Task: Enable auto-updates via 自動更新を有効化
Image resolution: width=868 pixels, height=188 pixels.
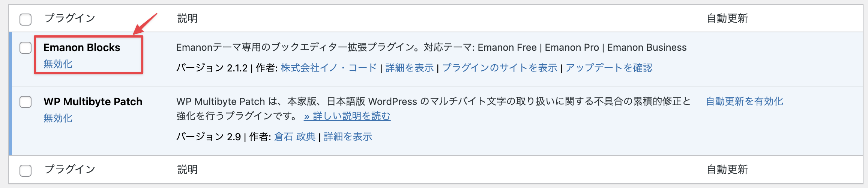Action: (x=744, y=102)
